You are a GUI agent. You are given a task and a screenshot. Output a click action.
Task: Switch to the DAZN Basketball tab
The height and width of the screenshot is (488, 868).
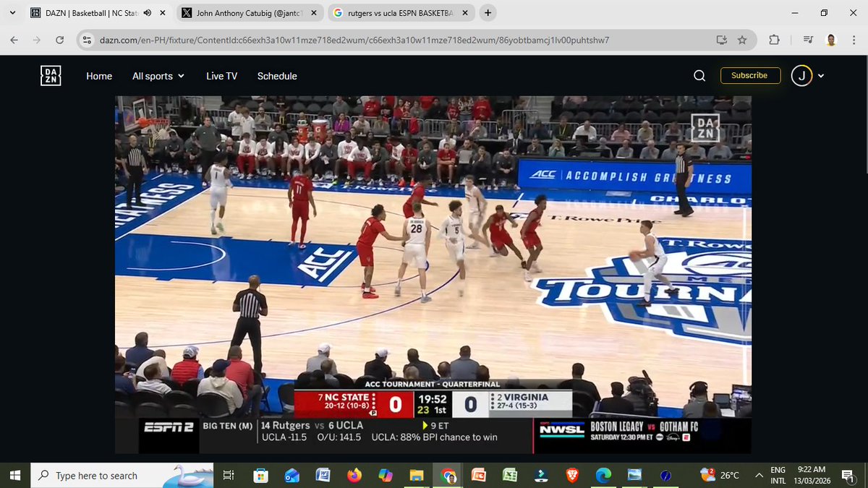coord(98,12)
